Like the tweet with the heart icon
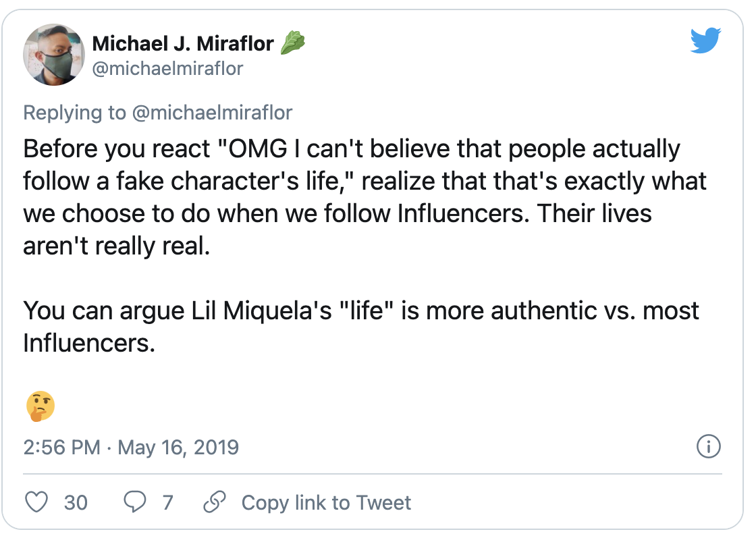Screen dimensions: 756x536 tap(36, 502)
